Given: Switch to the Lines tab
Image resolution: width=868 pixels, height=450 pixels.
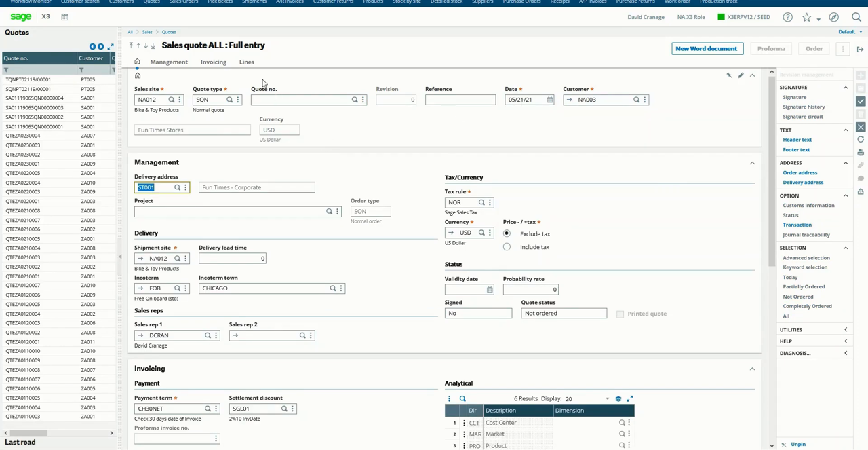Looking at the screenshot, I should tap(247, 62).
